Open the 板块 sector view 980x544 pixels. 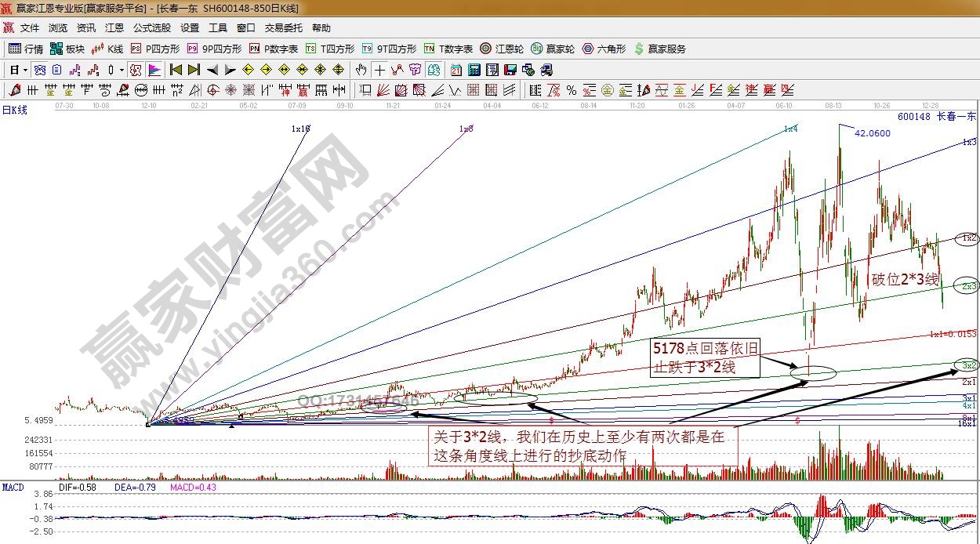67,49
